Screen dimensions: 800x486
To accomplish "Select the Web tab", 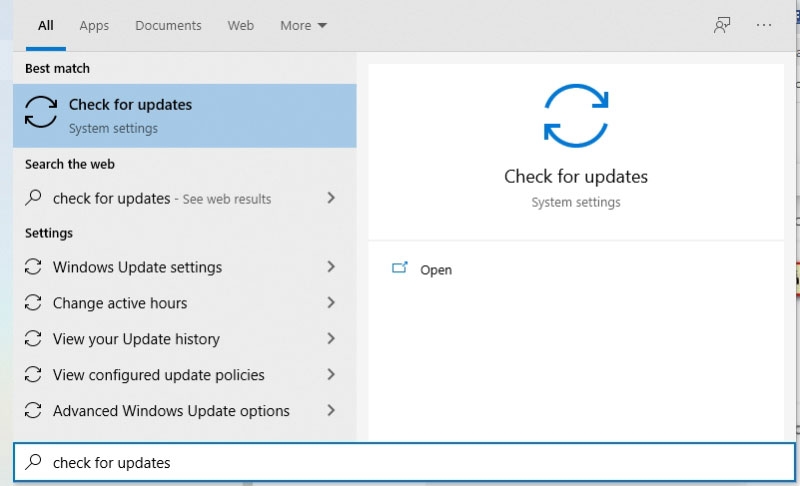I will 240,25.
